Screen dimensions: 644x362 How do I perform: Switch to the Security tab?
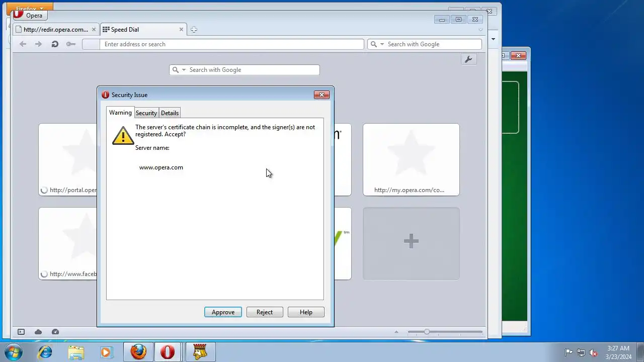pos(146,113)
